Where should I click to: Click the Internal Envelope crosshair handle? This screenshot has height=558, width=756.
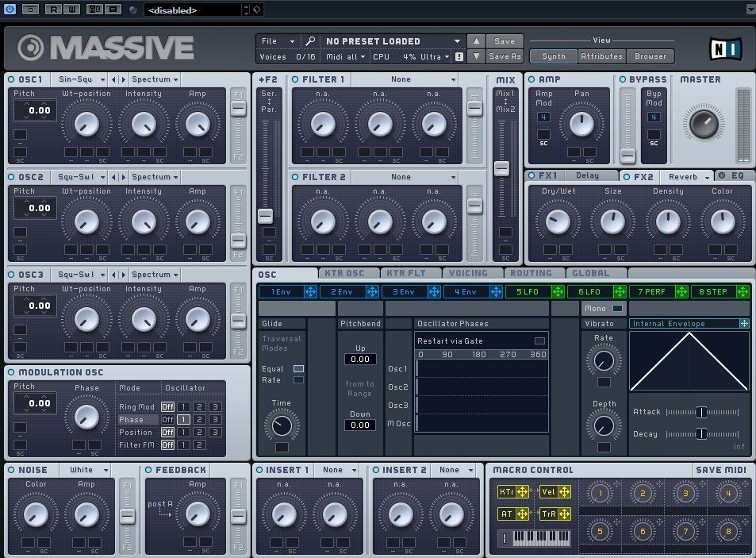coord(744,324)
